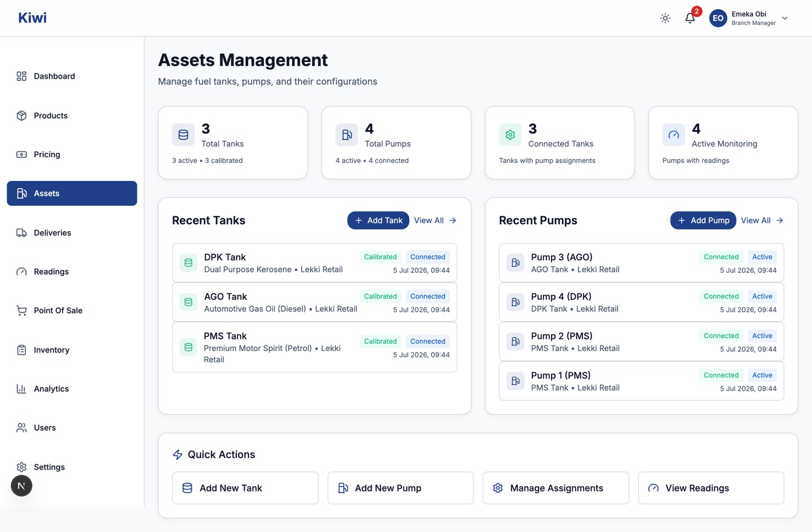The image size is (812, 532).
Task: Open Deliveries in the sidebar
Action: coord(72,233)
